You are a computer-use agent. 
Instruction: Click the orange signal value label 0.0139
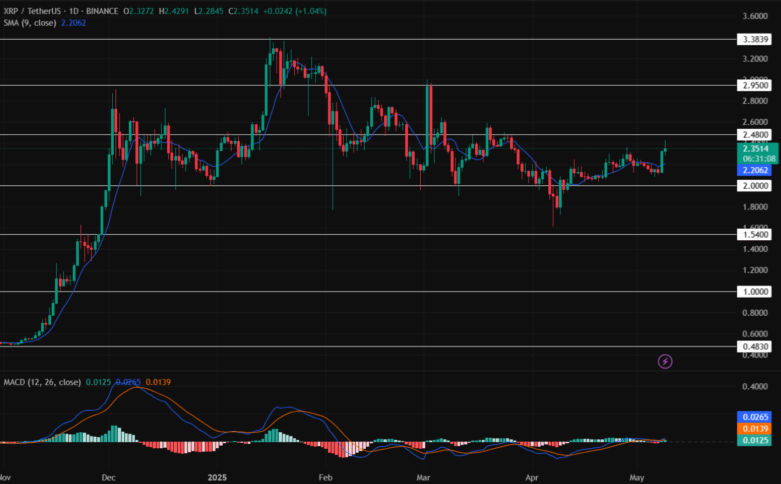(x=754, y=429)
